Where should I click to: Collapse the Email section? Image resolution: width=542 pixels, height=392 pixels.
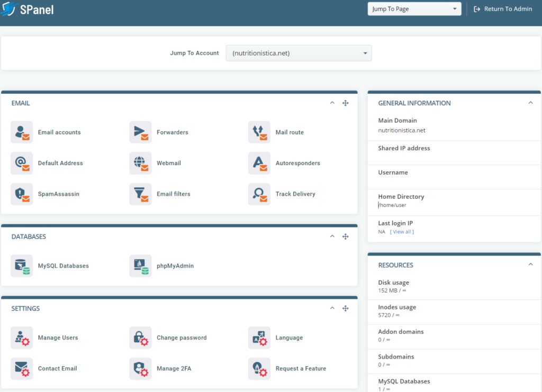[x=332, y=103]
